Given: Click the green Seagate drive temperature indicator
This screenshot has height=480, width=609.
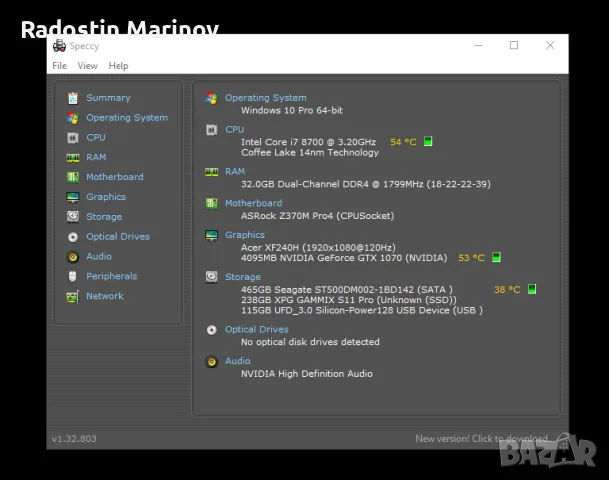Looking at the screenshot, I should click(x=532, y=289).
